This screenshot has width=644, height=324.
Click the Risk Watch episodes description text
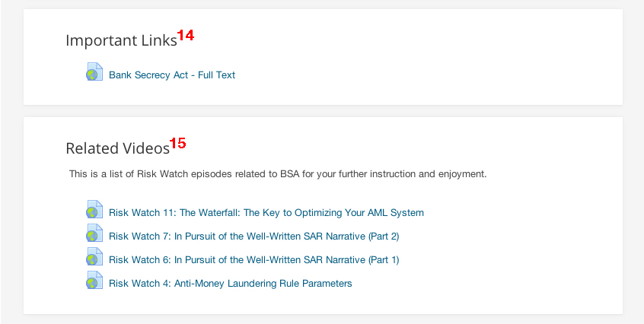point(278,174)
